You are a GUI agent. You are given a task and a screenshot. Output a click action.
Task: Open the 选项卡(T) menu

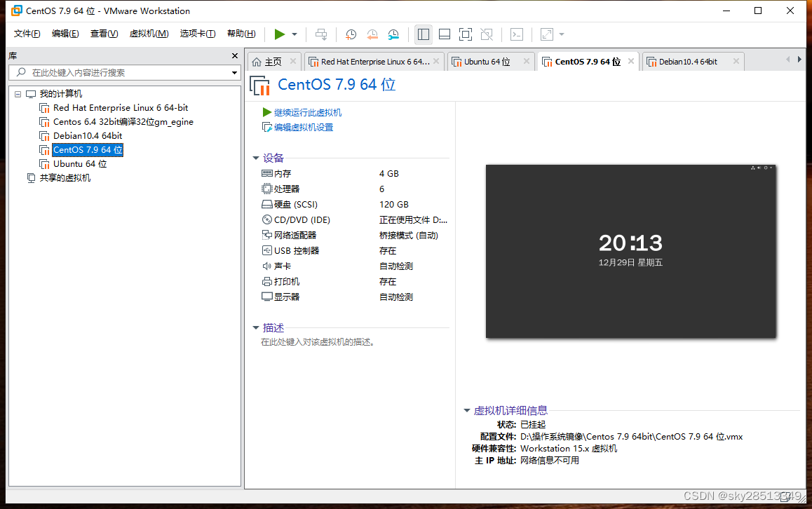click(198, 34)
